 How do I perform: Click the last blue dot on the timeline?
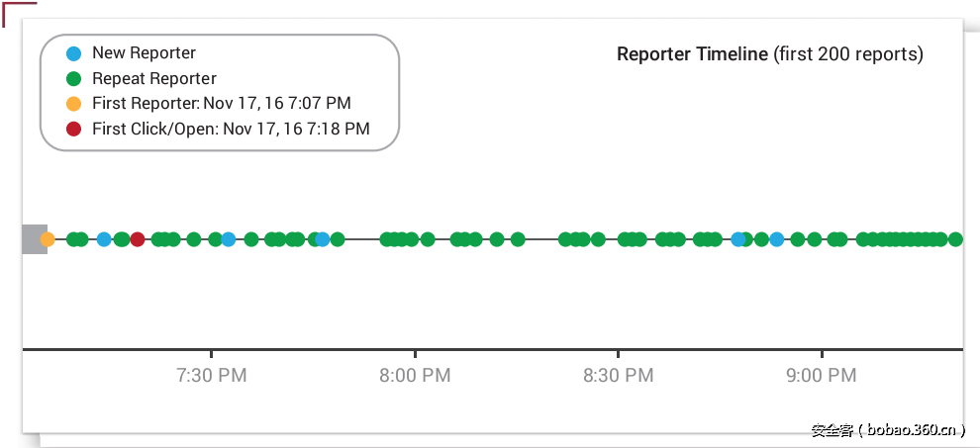[777, 239]
